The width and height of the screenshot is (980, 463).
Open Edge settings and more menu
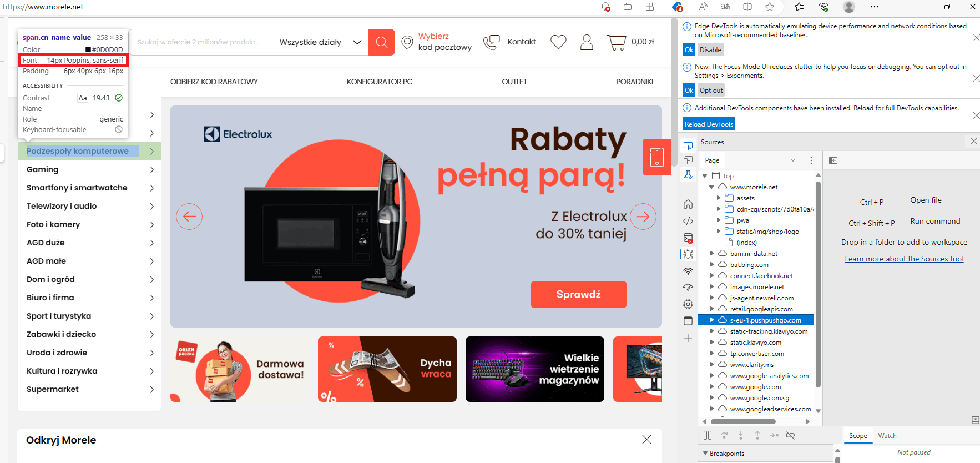(x=875, y=7)
